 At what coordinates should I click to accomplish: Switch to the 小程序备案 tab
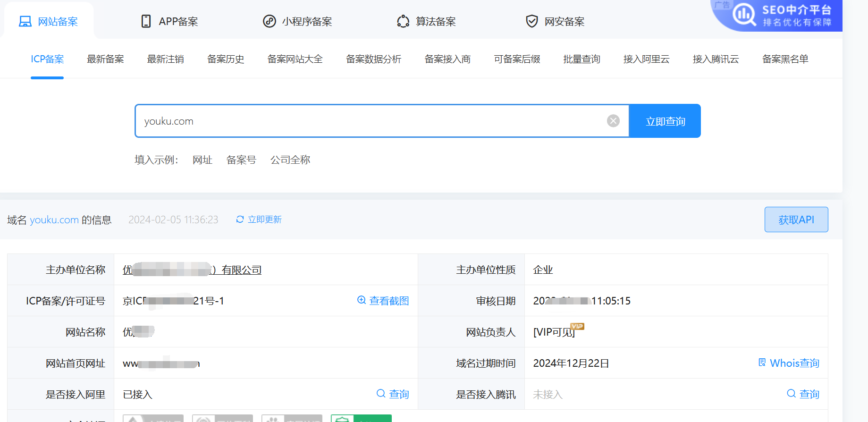(297, 21)
